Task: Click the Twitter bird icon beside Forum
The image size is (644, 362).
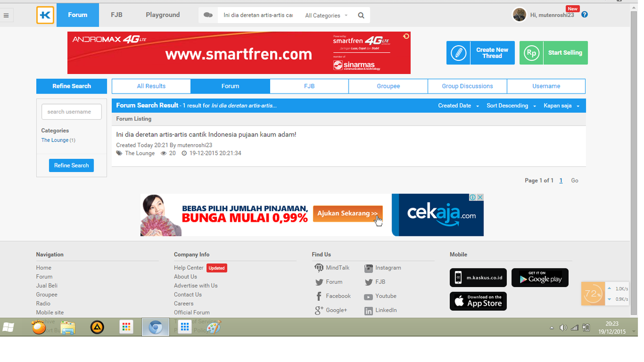Action: (319, 282)
